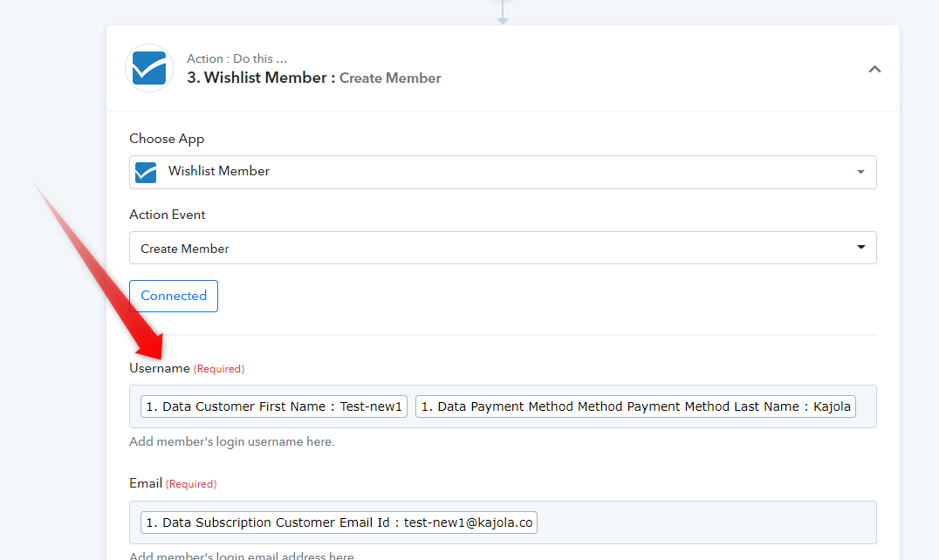Screen dimensions: 939x560
Task: Click the Payment Method Last Name tag
Action: pyautogui.click(x=636, y=406)
